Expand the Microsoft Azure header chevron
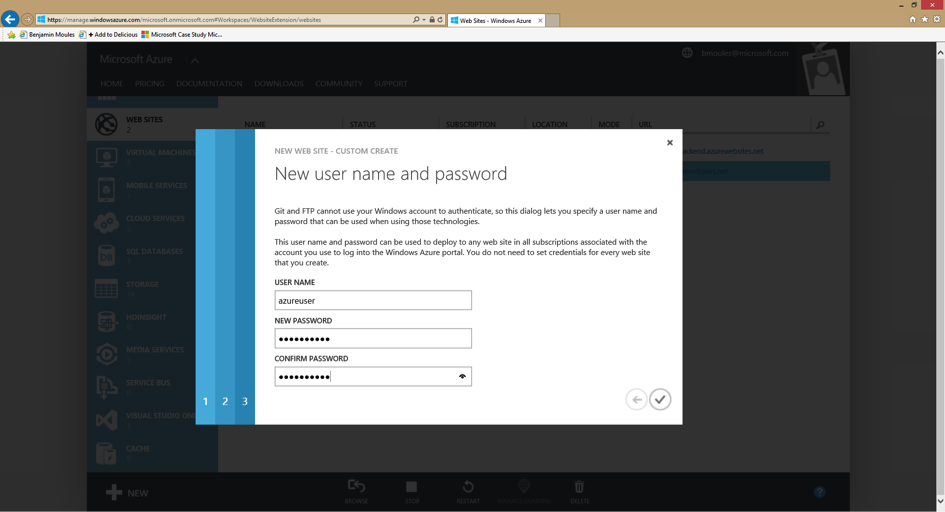The width and height of the screenshot is (945, 512). coord(195,60)
